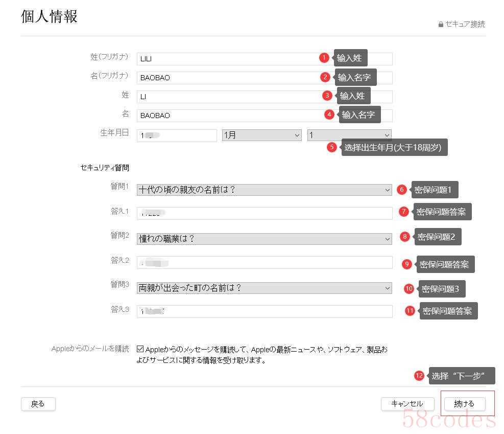
Task: Click the red number 8 annotation marker
Action: click(x=405, y=237)
